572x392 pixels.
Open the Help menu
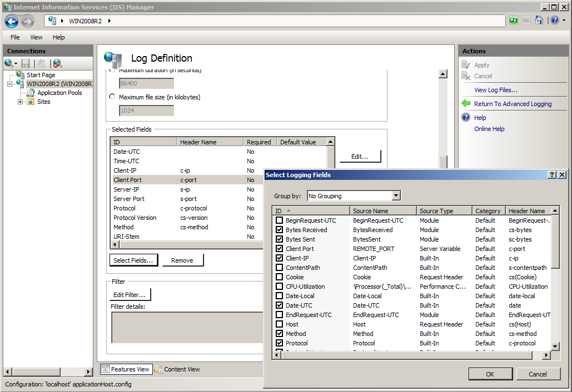58,37
